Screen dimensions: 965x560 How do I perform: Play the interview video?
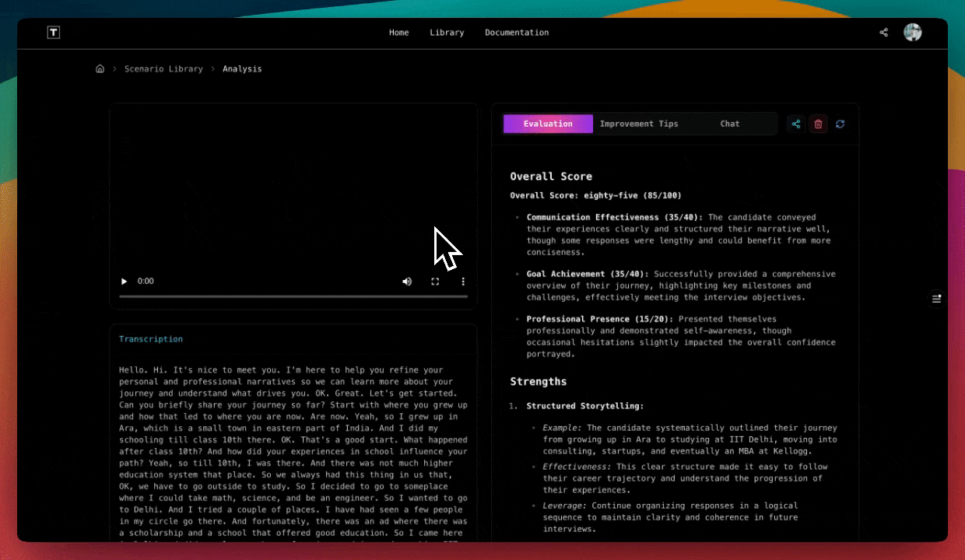point(124,282)
